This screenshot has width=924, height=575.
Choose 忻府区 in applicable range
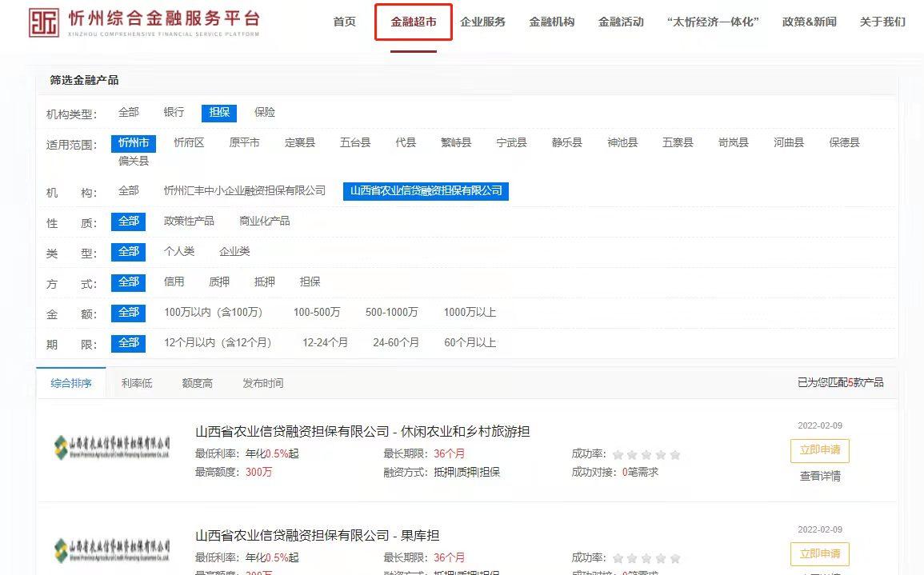(189, 143)
